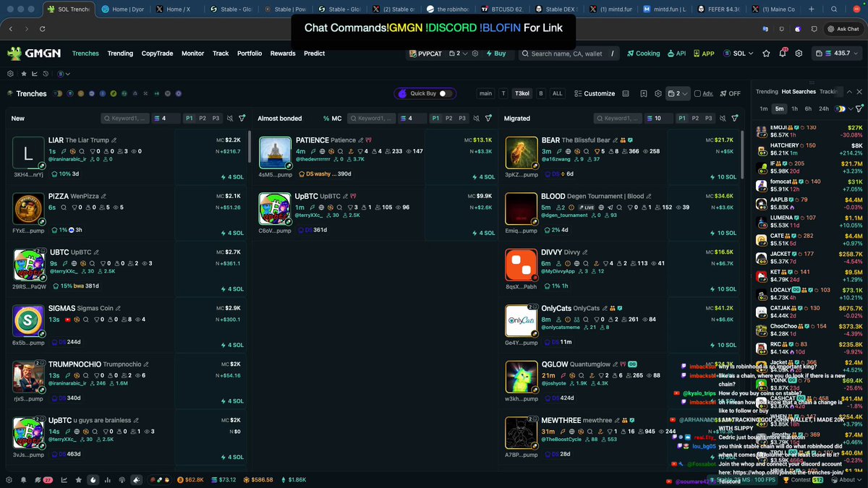Open filter in Hot Searches panel

point(859,108)
